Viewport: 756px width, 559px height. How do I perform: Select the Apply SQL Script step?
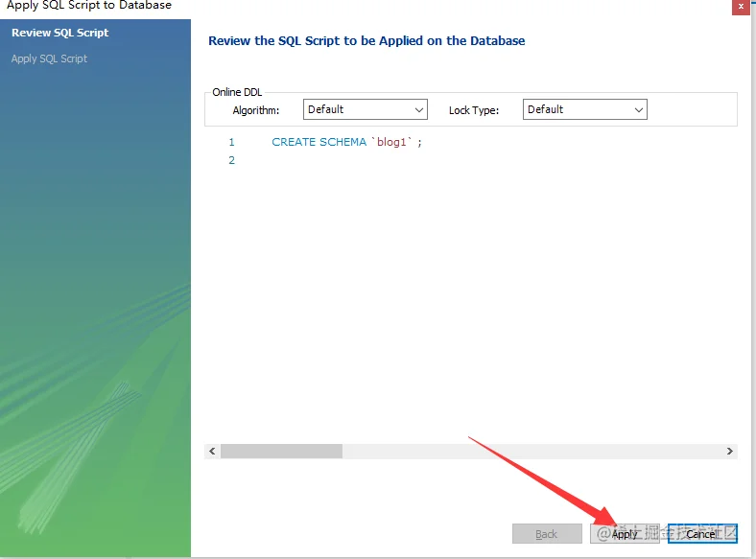coord(49,58)
